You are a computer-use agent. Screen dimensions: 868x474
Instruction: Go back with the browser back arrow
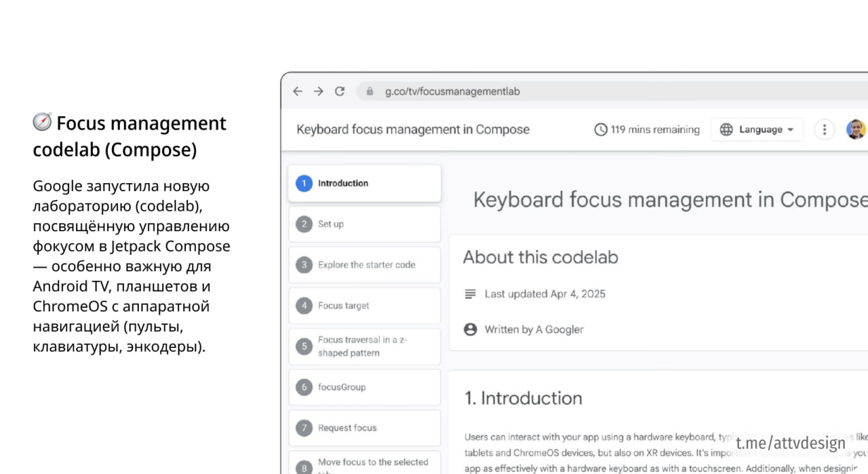297,91
